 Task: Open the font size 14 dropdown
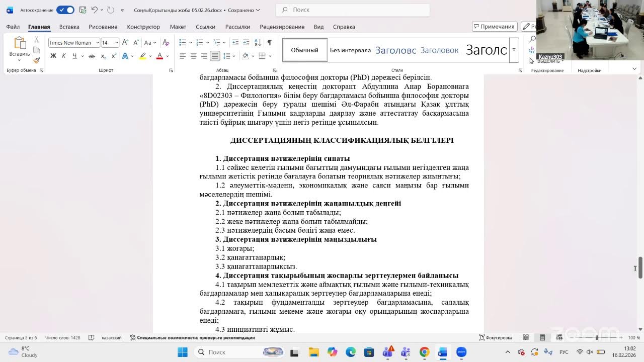[x=117, y=43]
